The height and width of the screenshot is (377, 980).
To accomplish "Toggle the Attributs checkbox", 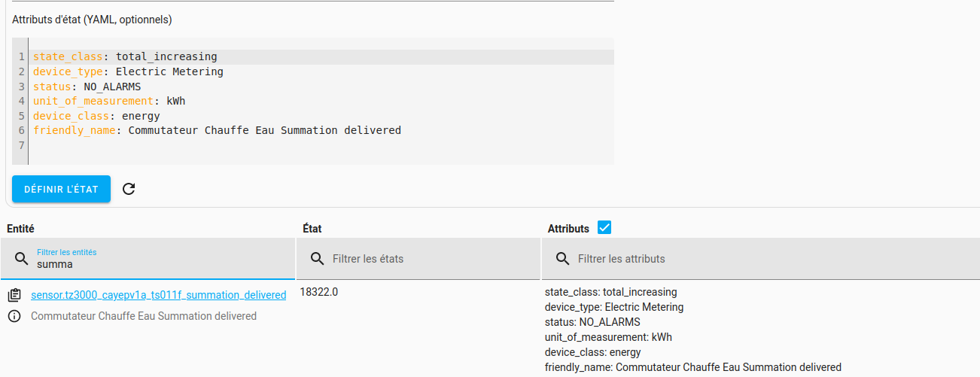I will (x=604, y=227).
